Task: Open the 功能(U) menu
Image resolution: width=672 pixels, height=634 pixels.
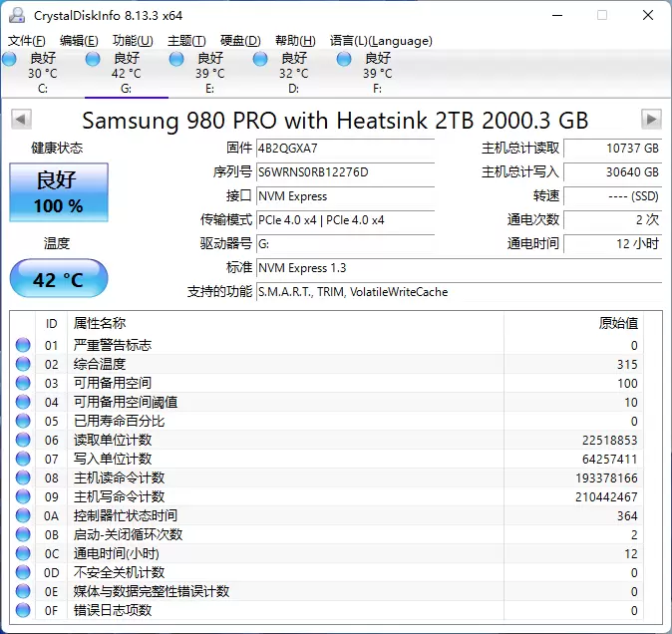Action: click(133, 41)
